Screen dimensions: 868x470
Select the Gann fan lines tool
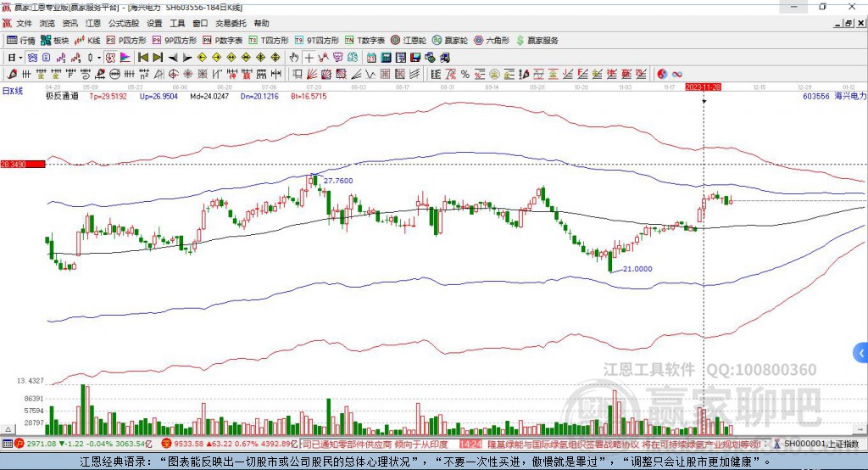pos(312,75)
